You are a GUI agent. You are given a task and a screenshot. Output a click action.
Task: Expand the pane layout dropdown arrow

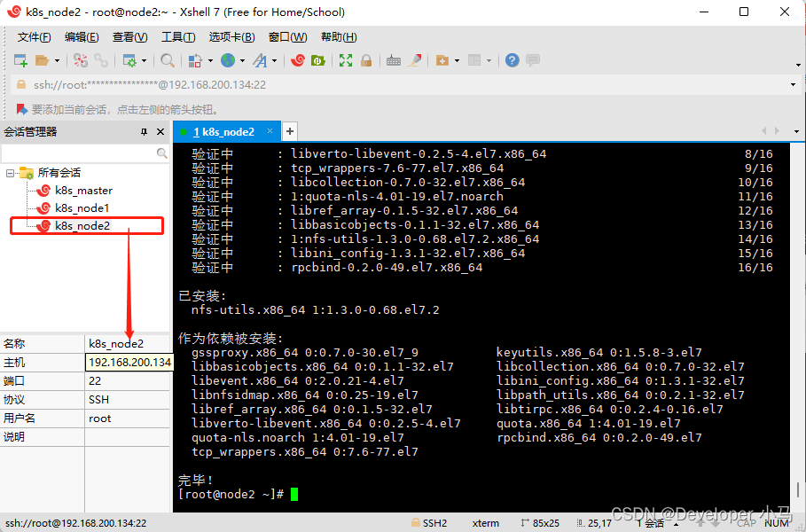489,60
